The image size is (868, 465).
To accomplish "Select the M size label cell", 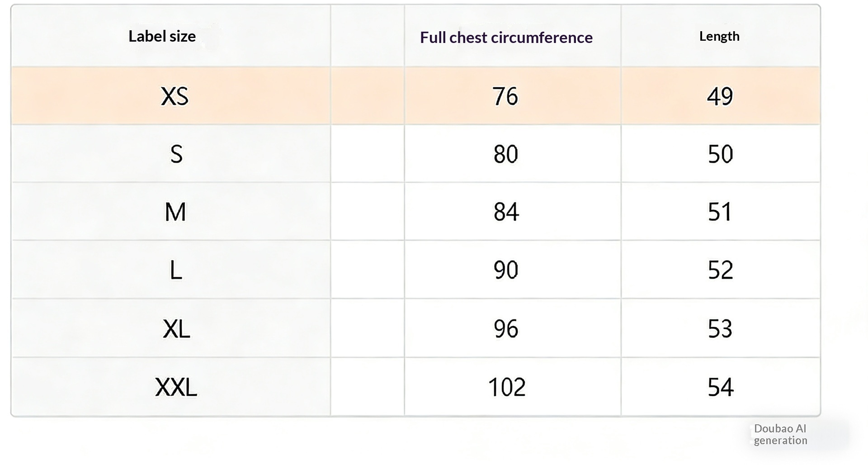I will click(x=175, y=212).
